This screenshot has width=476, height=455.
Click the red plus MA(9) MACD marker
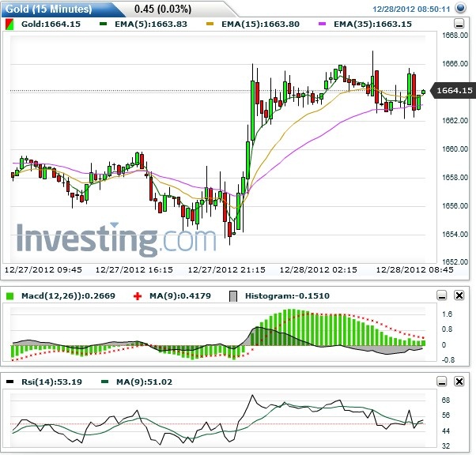coord(138,296)
